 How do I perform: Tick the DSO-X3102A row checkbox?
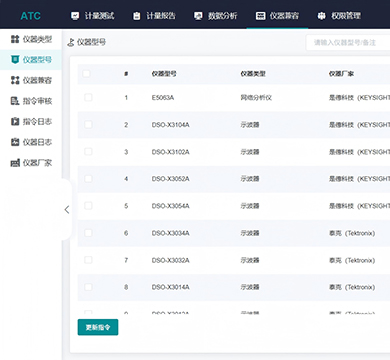point(88,152)
